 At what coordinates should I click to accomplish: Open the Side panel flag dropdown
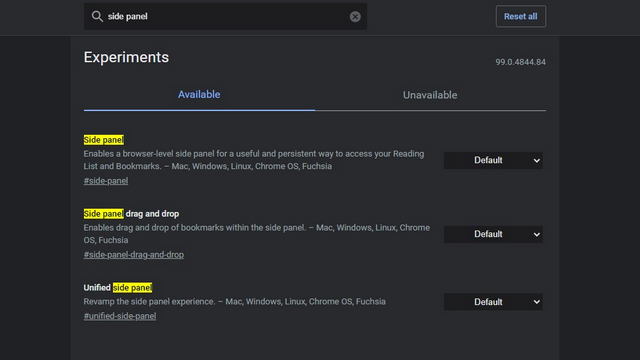(493, 160)
